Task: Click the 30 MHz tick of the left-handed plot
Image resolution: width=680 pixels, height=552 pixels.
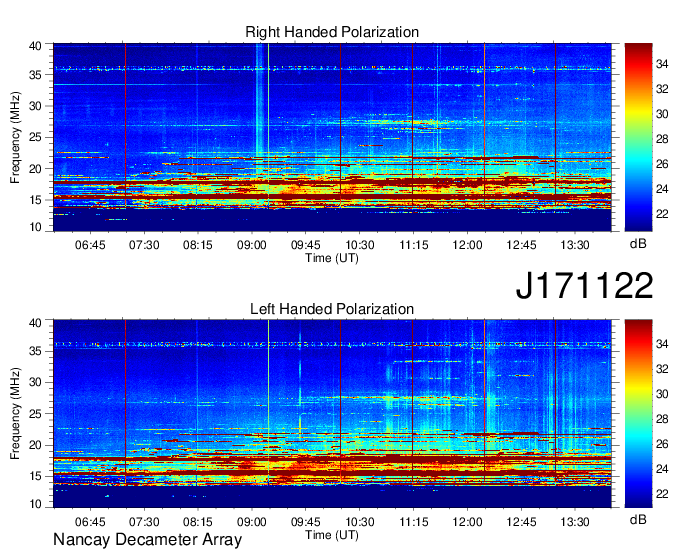Action: pos(35,382)
